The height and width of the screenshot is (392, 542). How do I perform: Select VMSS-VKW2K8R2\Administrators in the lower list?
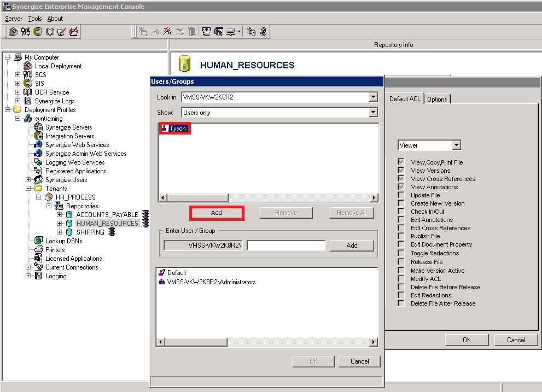207,282
